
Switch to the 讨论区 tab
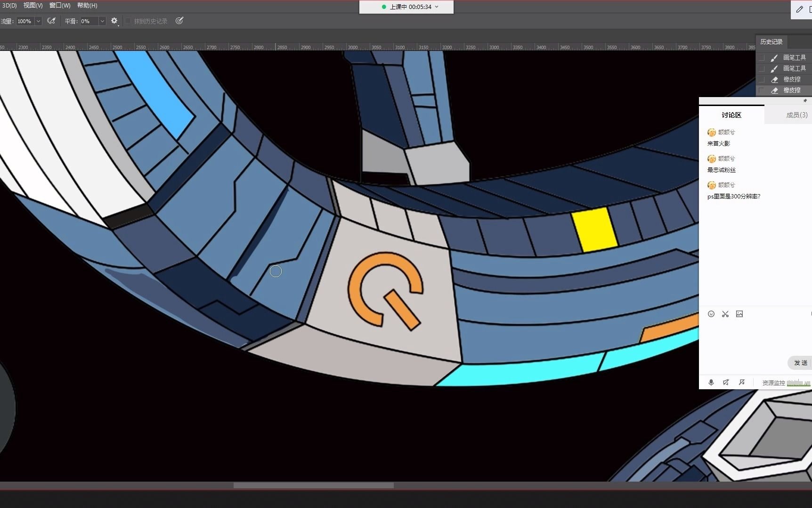point(731,115)
